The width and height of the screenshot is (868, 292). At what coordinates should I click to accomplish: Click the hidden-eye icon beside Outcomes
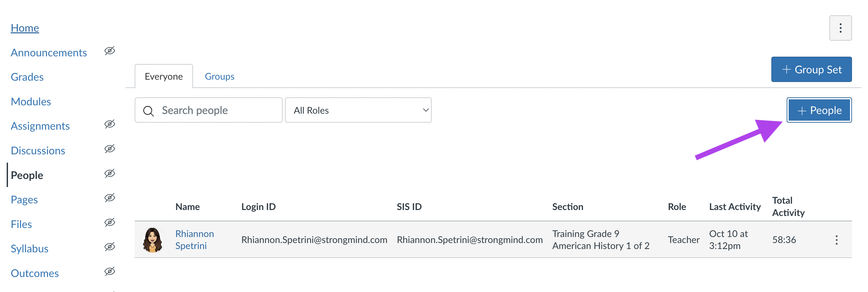point(110,271)
